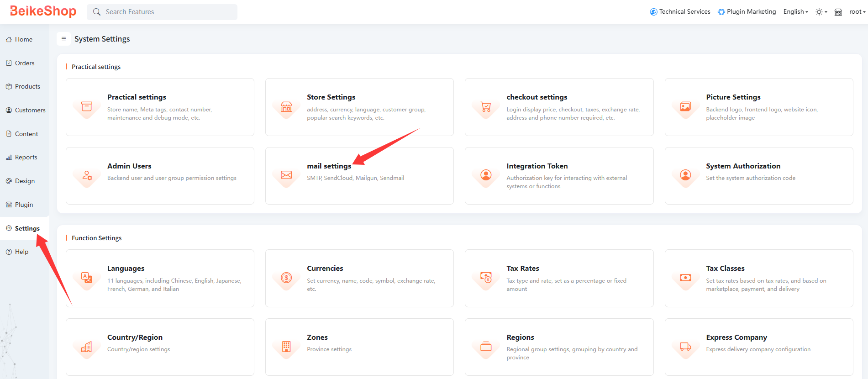The image size is (868, 379).
Task: Click the Store Settings shop icon
Action: [286, 107]
